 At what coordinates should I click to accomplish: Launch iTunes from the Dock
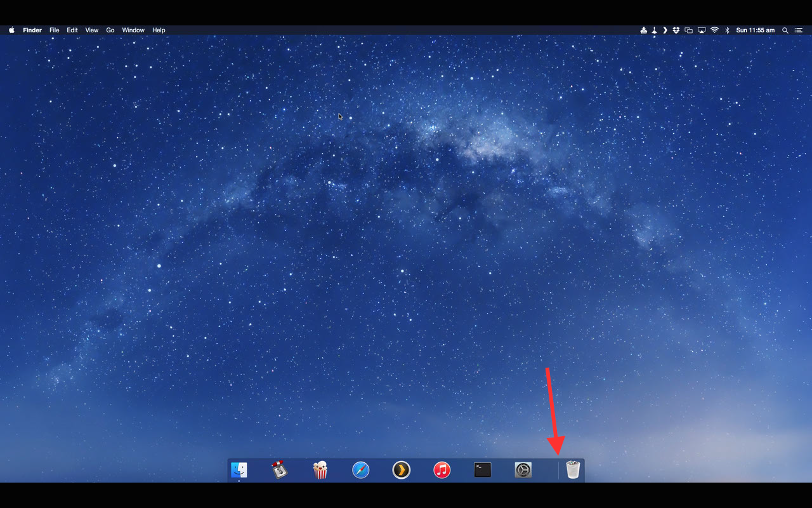pyautogui.click(x=442, y=470)
